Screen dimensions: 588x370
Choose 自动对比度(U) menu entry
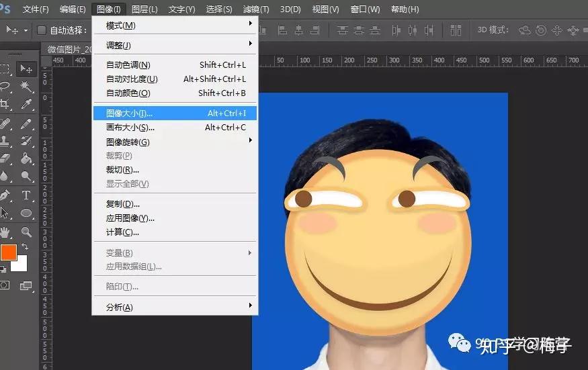tap(175, 79)
